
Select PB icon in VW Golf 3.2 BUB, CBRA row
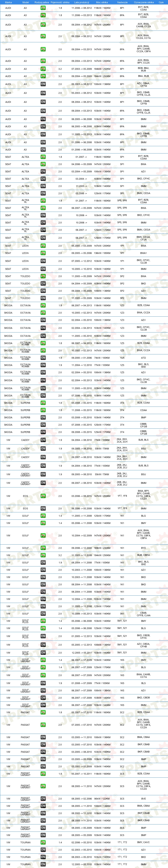tap(43, 555)
